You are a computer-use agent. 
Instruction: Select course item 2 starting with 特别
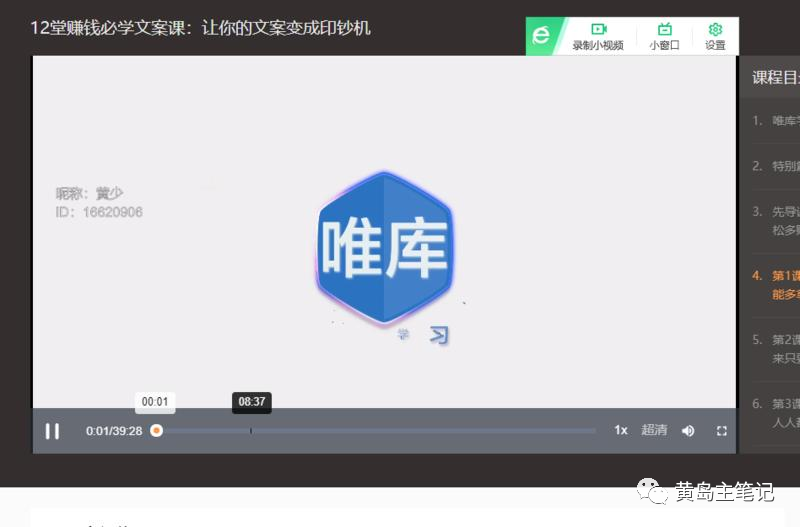(x=780, y=166)
